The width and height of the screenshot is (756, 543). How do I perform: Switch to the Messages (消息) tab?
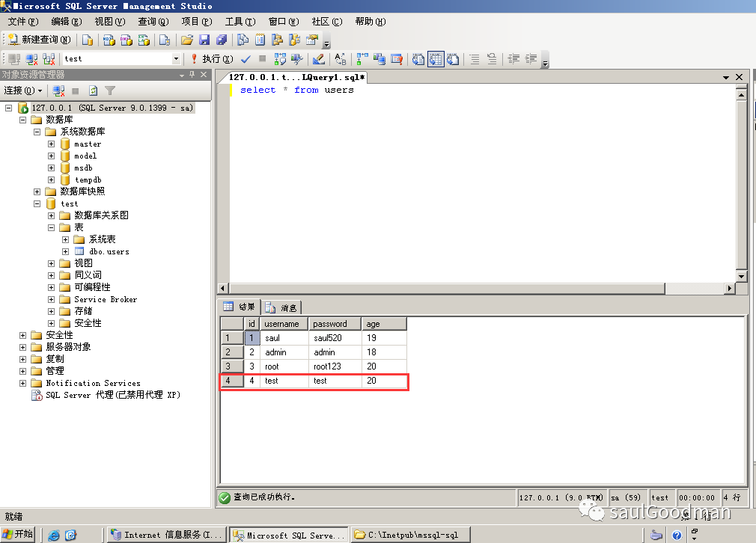281,307
